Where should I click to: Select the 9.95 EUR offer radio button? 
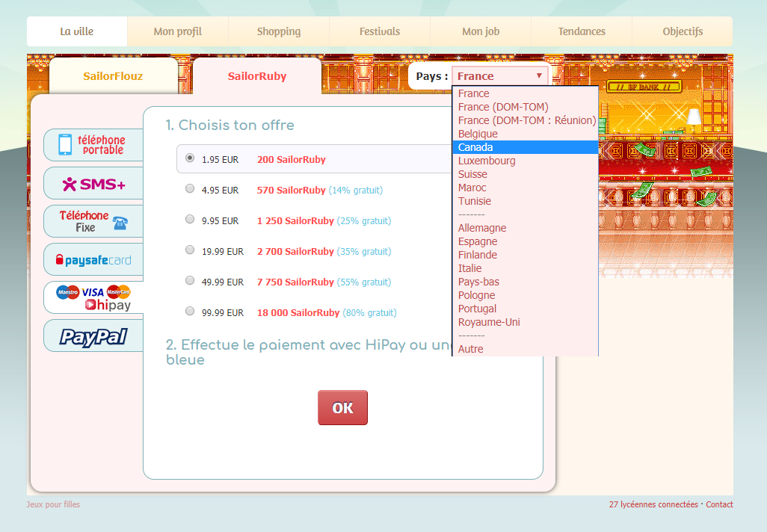[x=190, y=219]
